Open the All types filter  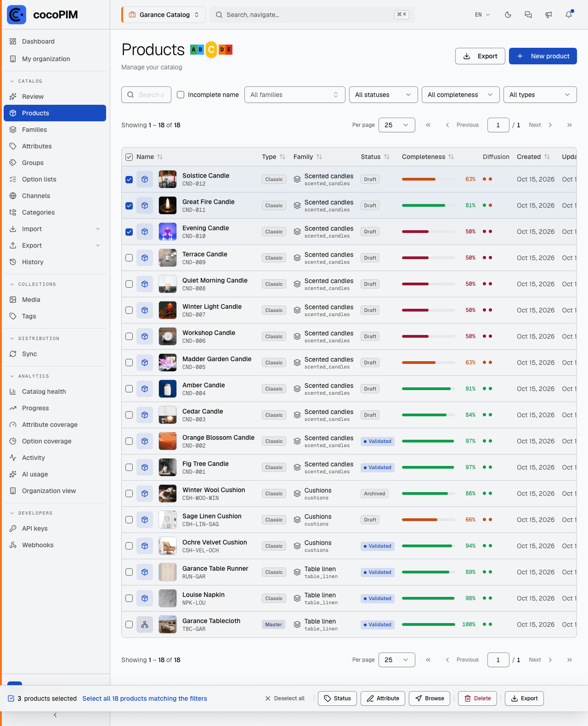point(540,95)
